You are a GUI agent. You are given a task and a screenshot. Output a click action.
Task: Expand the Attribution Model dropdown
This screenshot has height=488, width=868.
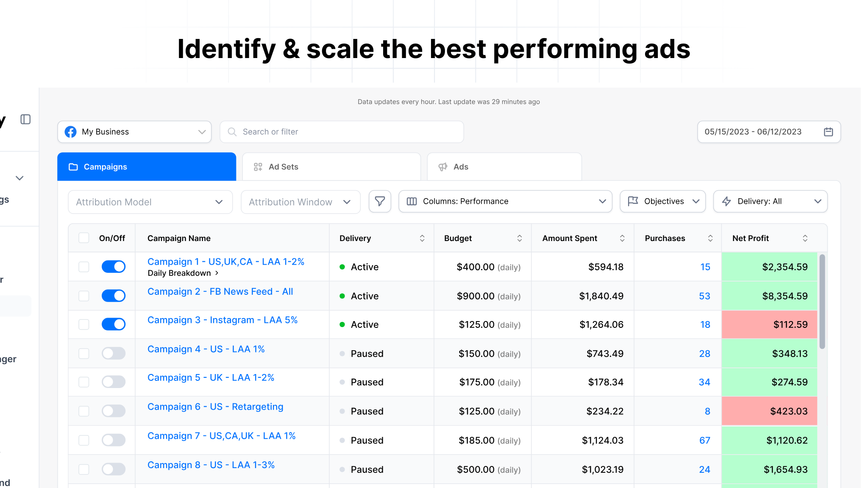150,202
